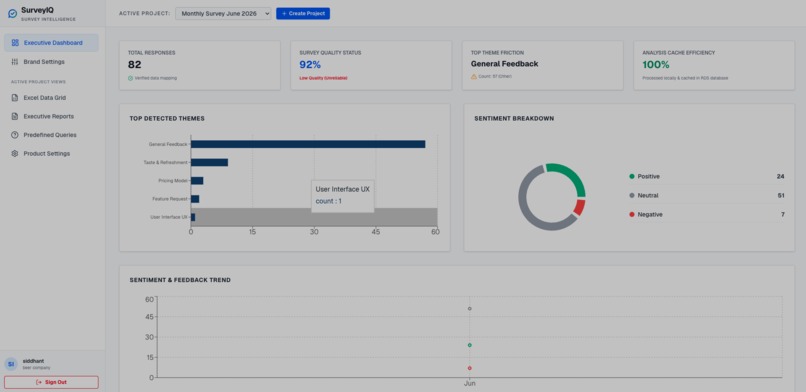Screen dimensions: 806x392
Task: Expand the Active Project dropdown
Action: click(223, 13)
